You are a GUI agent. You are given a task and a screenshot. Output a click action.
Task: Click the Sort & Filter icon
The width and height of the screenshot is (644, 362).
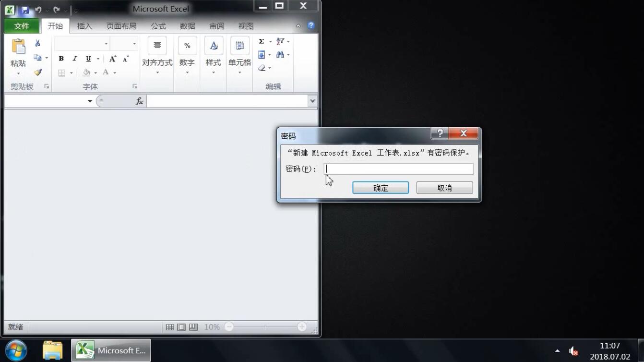click(280, 41)
